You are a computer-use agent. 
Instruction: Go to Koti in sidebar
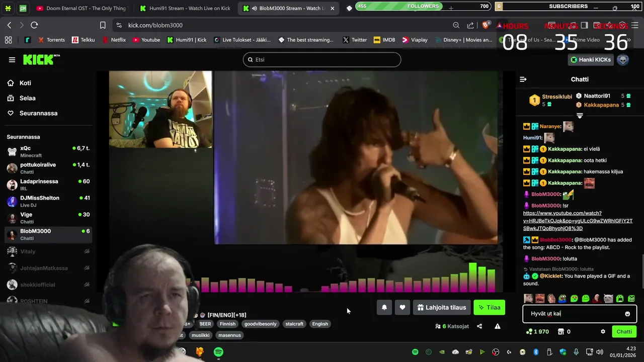(x=25, y=83)
